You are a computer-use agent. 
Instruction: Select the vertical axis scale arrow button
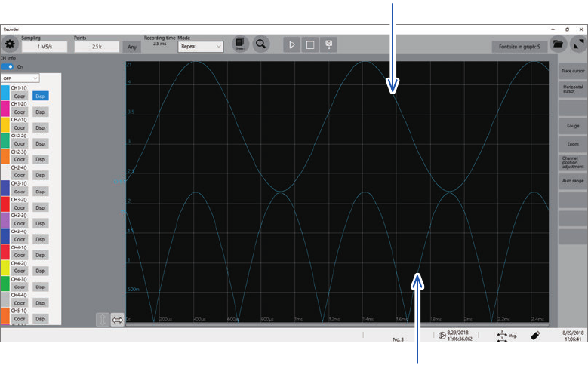coord(103,320)
